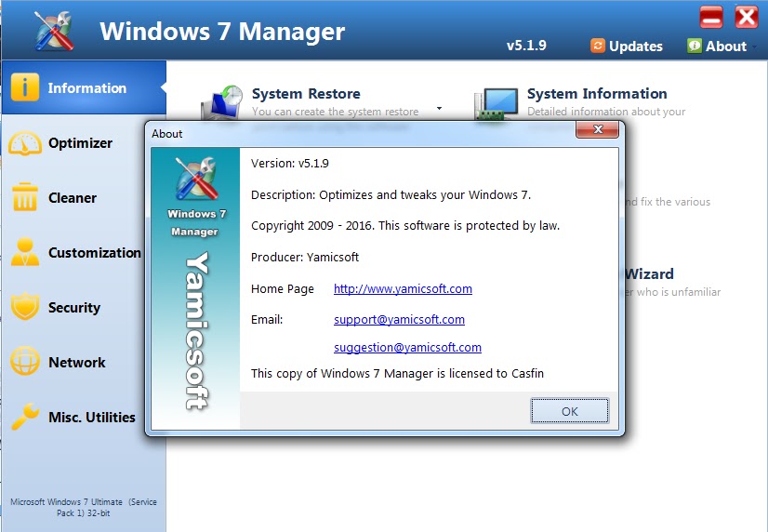This screenshot has height=532, width=768.
Task: Click the Description line in About dialog
Action: (391, 194)
